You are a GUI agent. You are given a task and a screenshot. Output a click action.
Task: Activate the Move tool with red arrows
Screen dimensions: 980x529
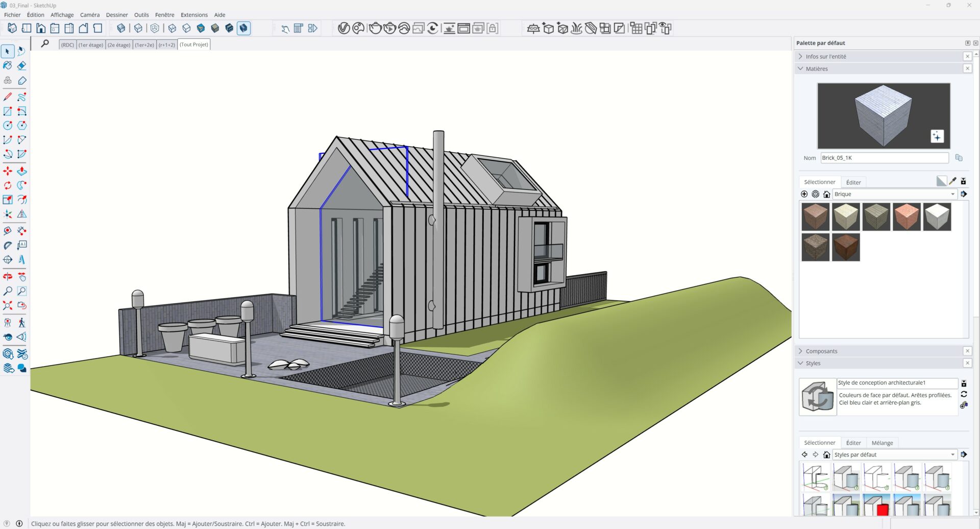(x=8, y=172)
